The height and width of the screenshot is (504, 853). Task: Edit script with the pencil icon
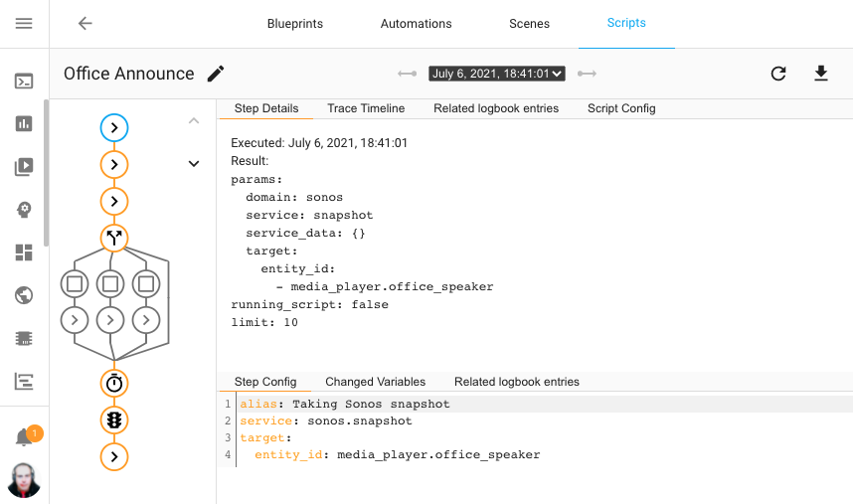(216, 74)
